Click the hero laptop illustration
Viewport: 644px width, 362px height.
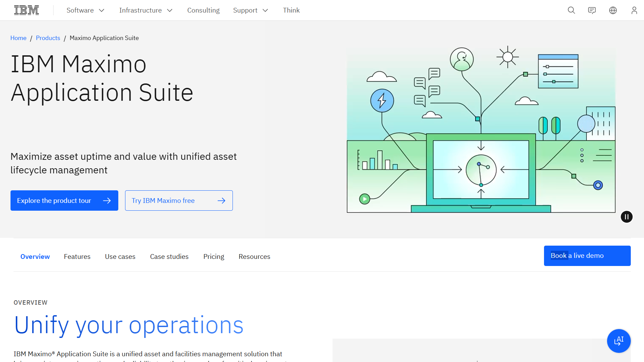click(x=481, y=129)
